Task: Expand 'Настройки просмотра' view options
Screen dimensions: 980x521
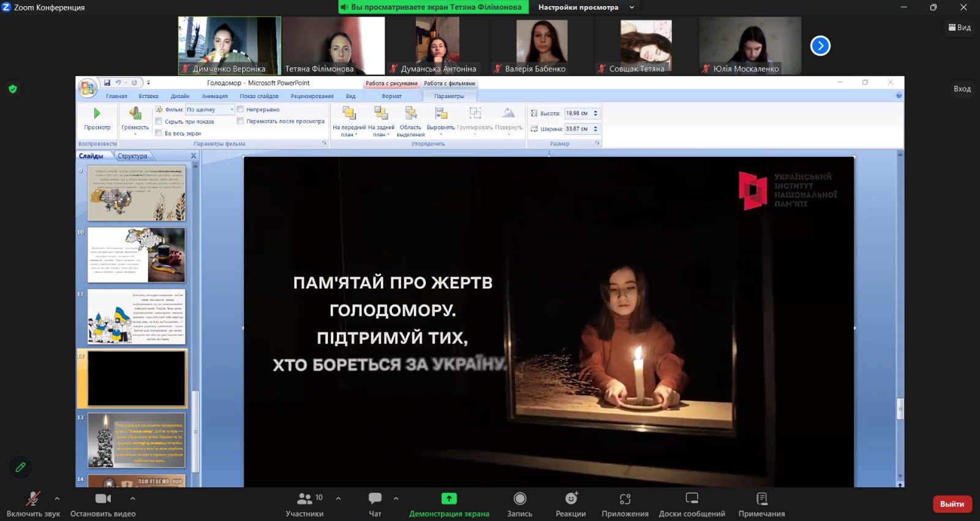Action: (x=631, y=7)
